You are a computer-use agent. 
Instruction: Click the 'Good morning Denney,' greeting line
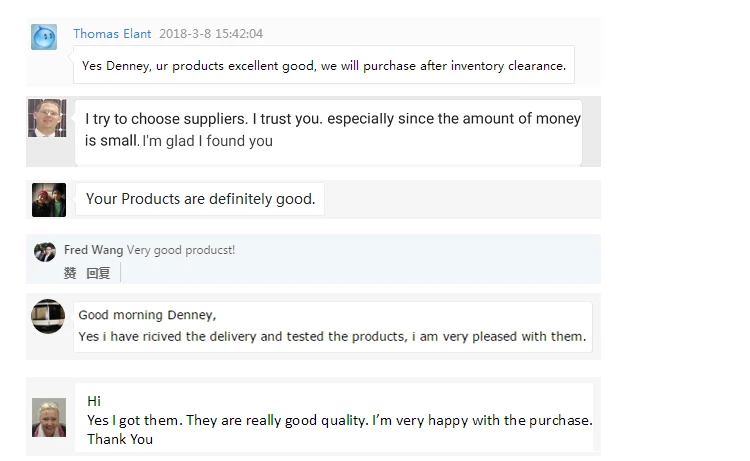[x=147, y=315]
